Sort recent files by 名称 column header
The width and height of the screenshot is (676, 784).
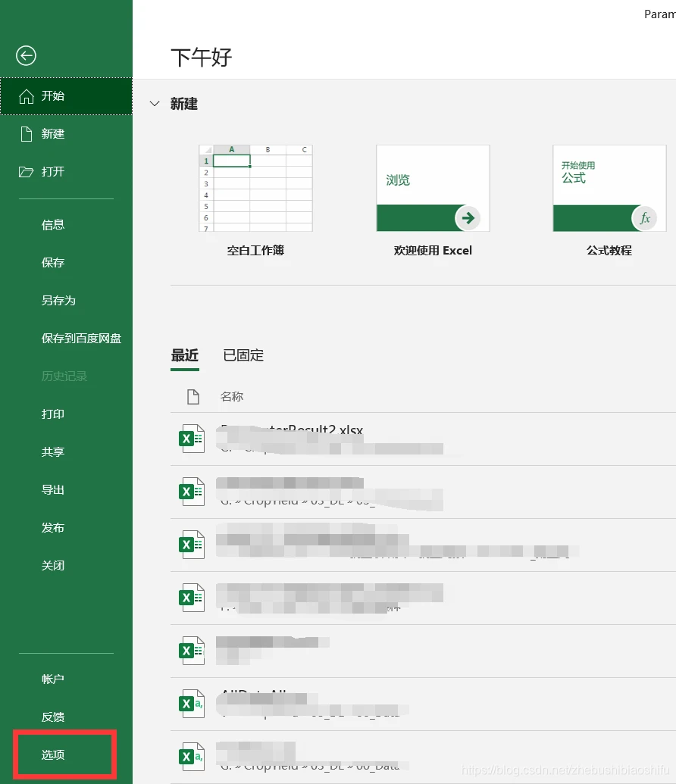(232, 396)
